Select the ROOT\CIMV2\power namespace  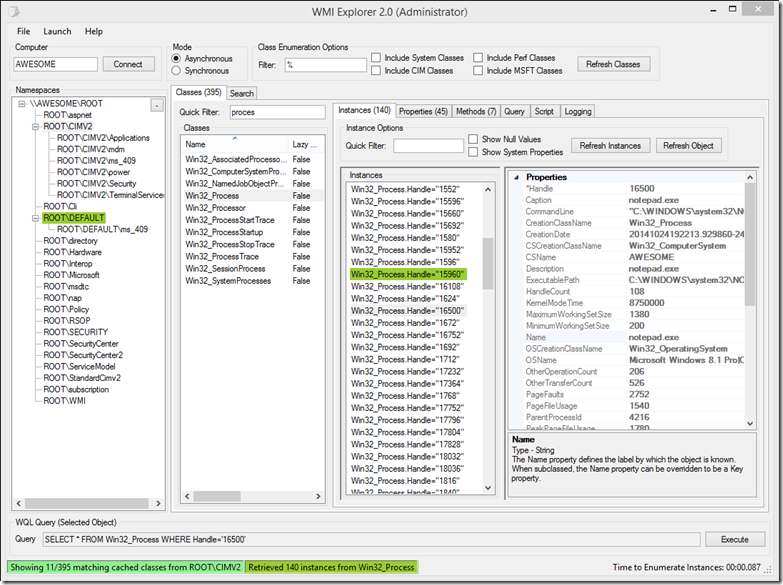pos(93,172)
